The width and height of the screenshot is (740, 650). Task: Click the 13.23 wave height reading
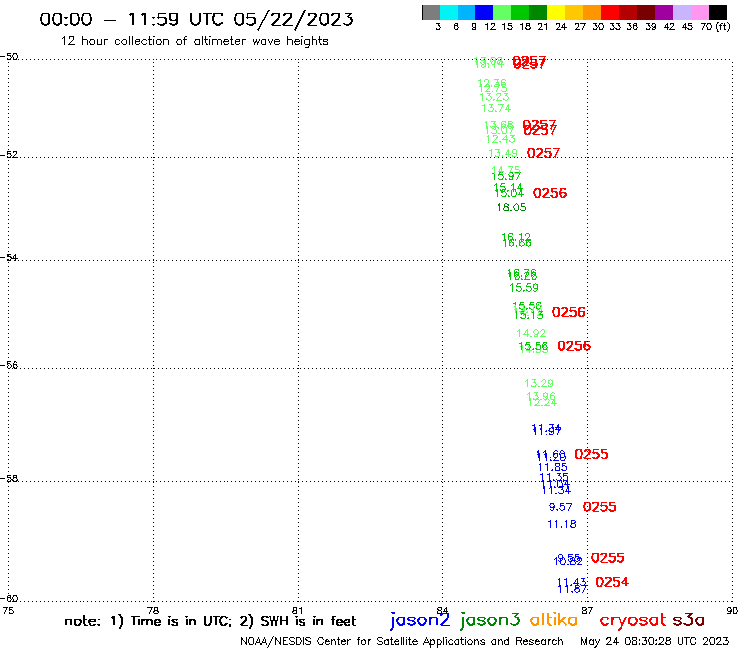(x=494, y=97)
